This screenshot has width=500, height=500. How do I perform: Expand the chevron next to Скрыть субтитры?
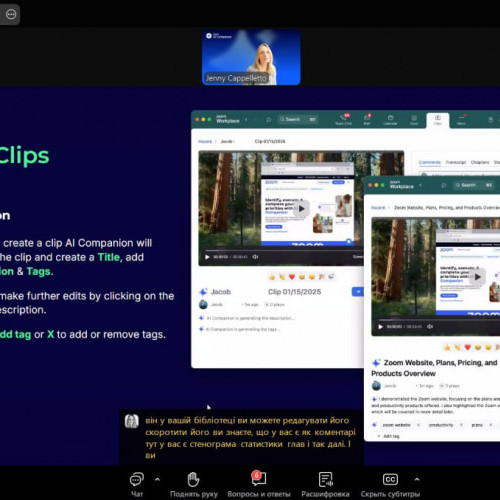(x=417, y=480)
